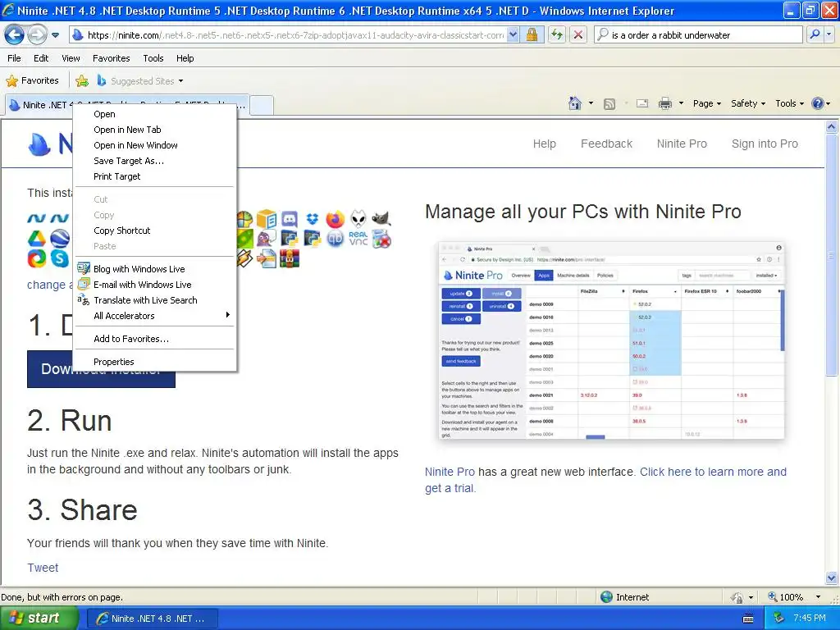Image resolution: width=840 pixels, height=630 pixels.
Task: Click the Pidgin app icon
Action: (267, 238)
